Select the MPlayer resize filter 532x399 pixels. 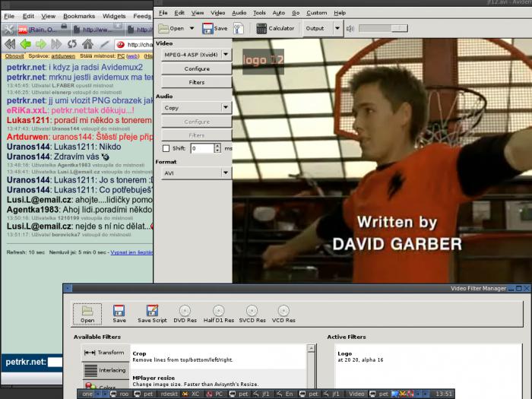pyautogui.click(x=219, y=381)
